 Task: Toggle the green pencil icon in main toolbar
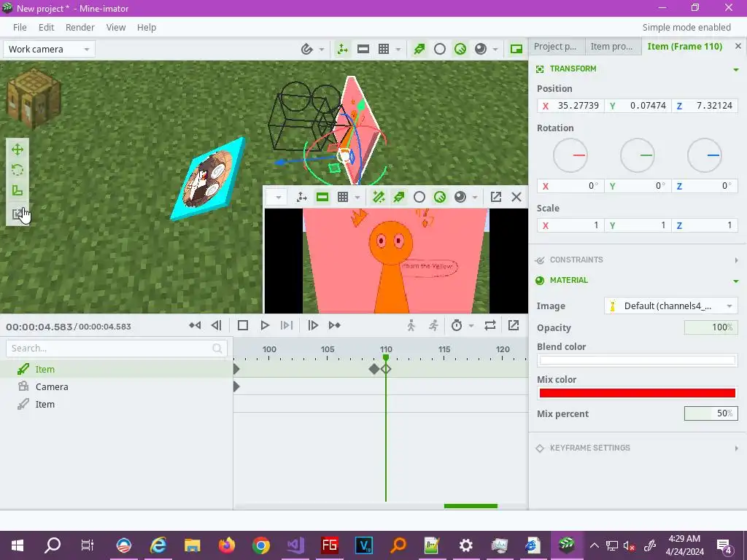click(419, 49)
